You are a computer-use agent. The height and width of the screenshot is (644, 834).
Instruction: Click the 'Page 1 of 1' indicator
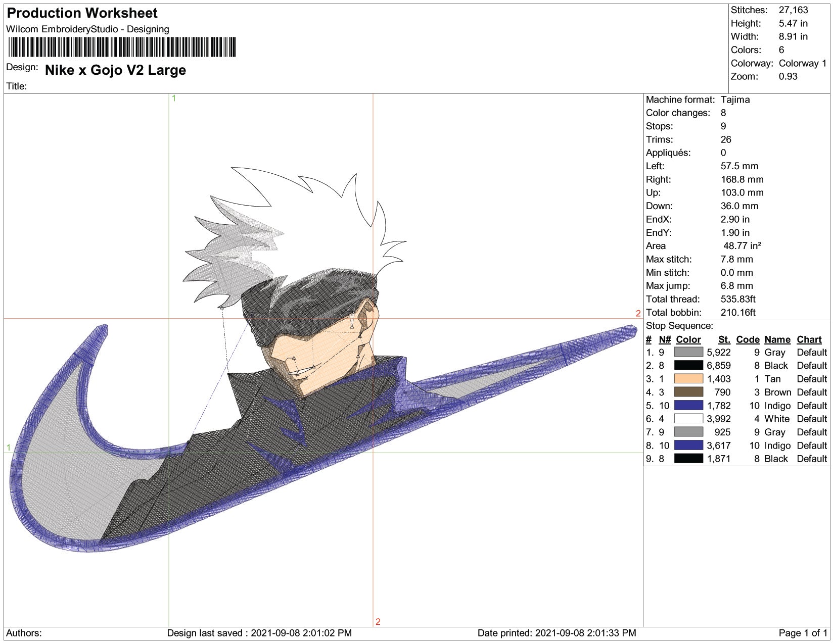click(803, 633)
